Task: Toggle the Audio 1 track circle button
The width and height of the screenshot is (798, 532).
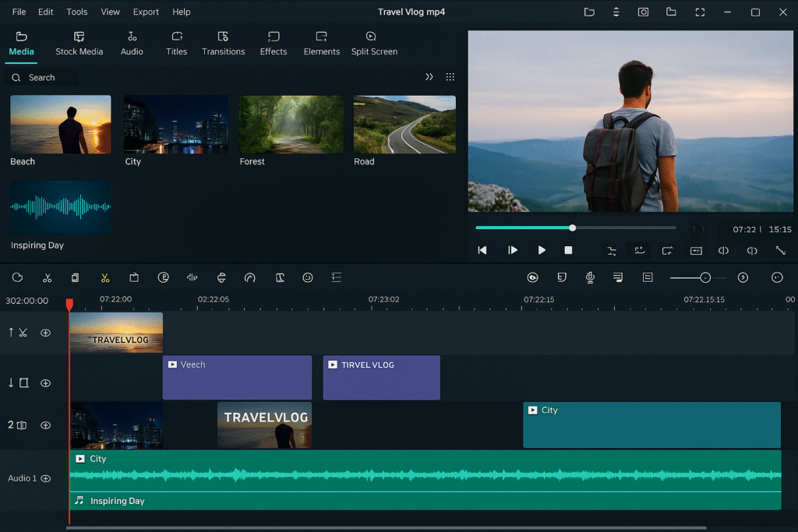Action: click(x=46, y=478)
